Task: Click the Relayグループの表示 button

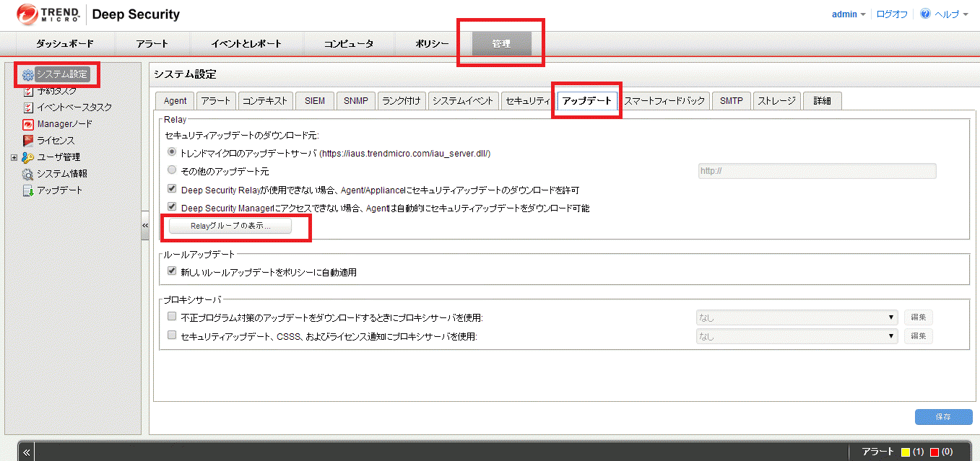Action: 230,226
